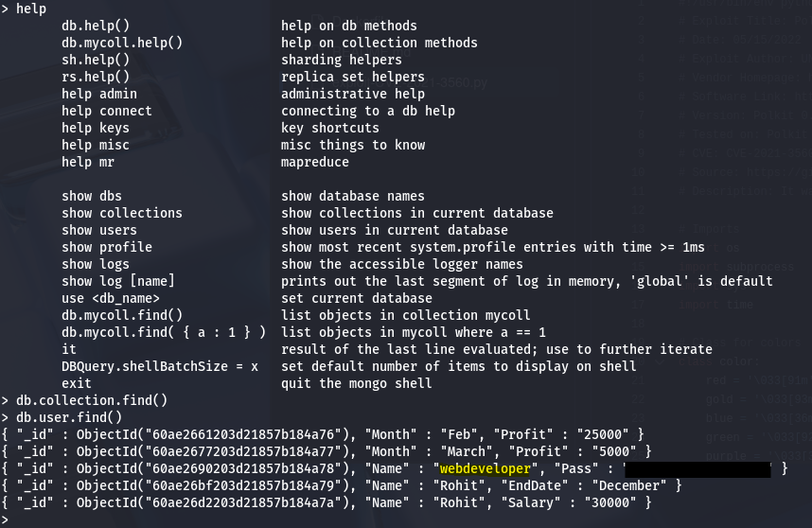Click the "show profile" command text
This screenshot has height=528, width=812.
(x=107, y=247)
